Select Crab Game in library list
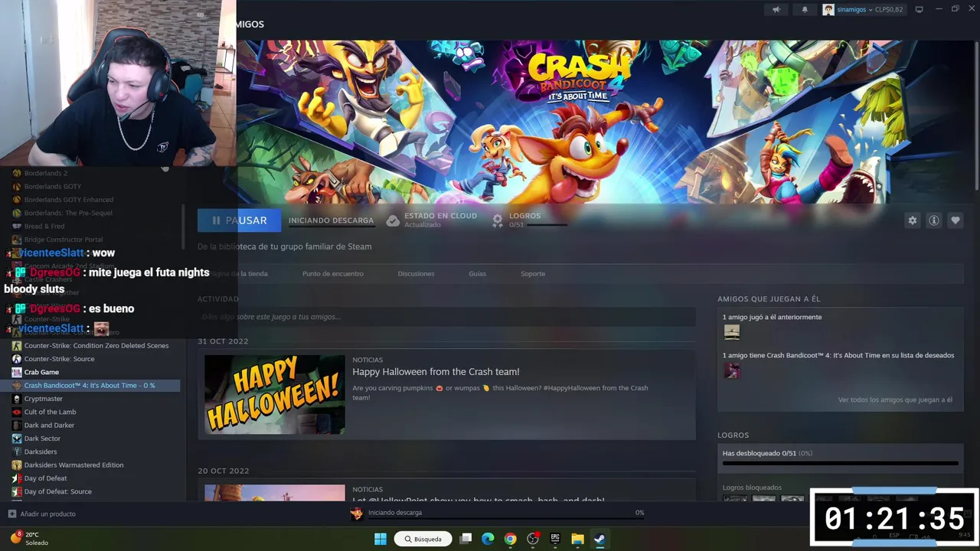Image resolution: width=980 pixels, height=551 pixels. (x=41, y=372)
